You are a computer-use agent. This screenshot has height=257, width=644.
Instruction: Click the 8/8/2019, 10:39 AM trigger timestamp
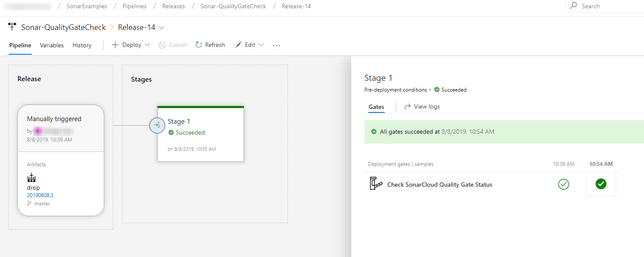(50, 140)
